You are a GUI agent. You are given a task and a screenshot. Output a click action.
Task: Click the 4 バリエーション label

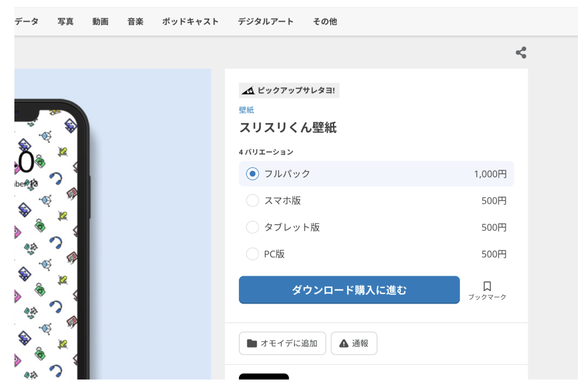coord(266,152)
